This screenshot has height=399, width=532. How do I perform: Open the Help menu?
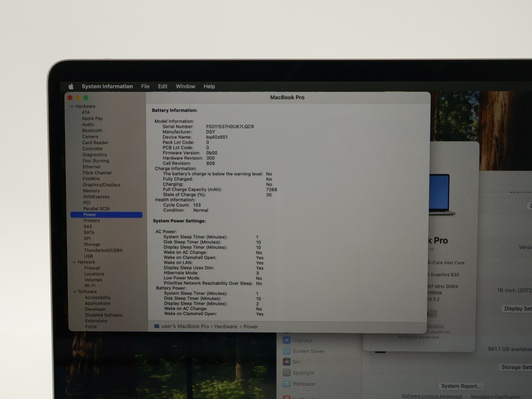pyautogui.click(x=209, y=86)
